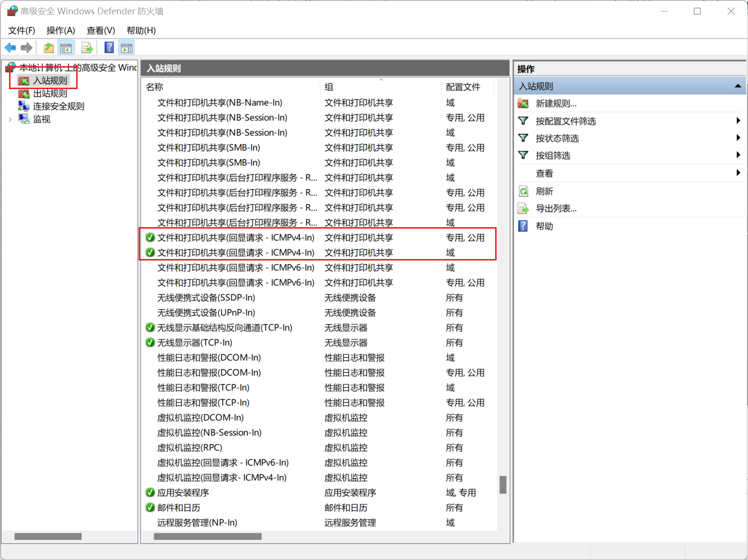Collapse the 入站规则 actions section
Viewport: 748px width, 560px height.
[738, 86]
